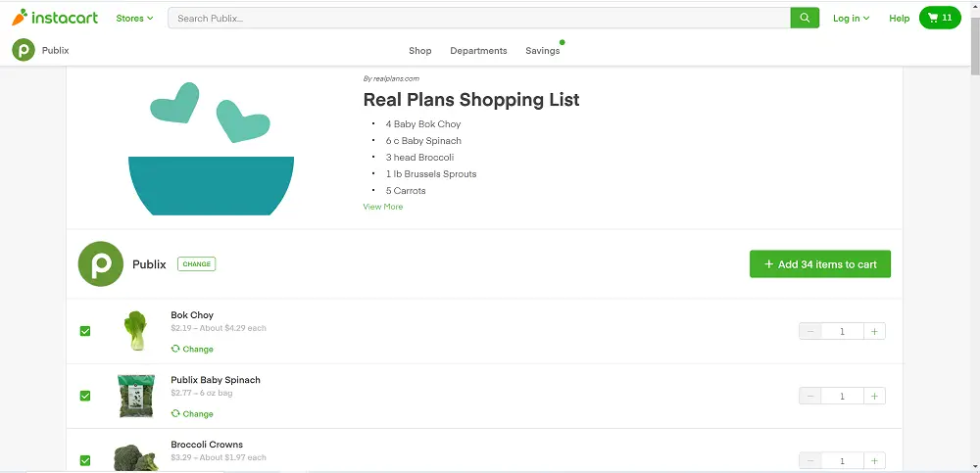The width and height of the screenshot is (980, 473).
Task: Click the Publix logo in the store header
Action: click(24, 50)
